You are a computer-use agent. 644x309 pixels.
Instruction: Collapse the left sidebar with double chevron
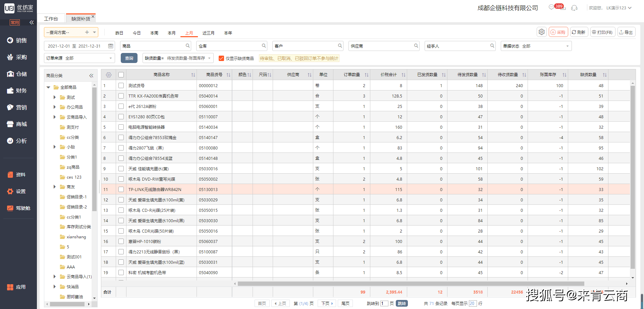(32, 22)
